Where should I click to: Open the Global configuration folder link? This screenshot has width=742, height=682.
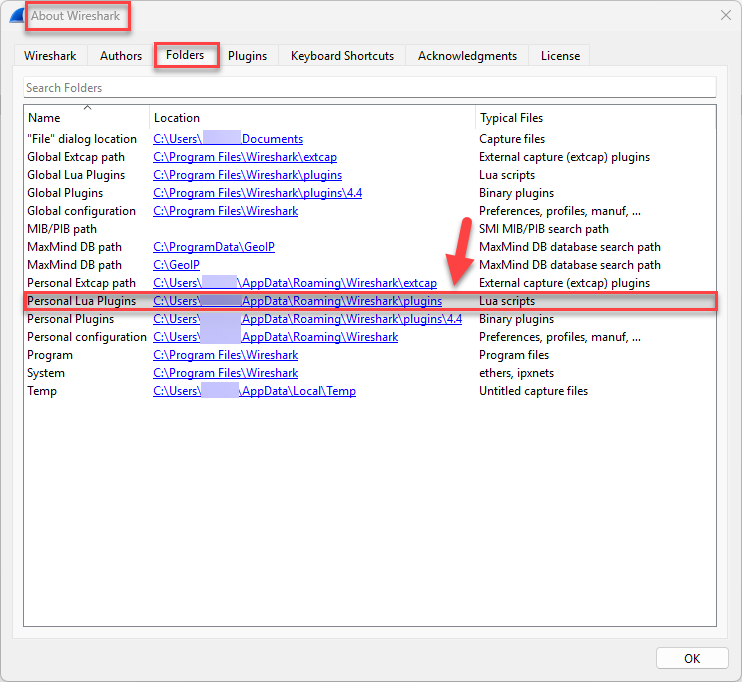(226, 211)
